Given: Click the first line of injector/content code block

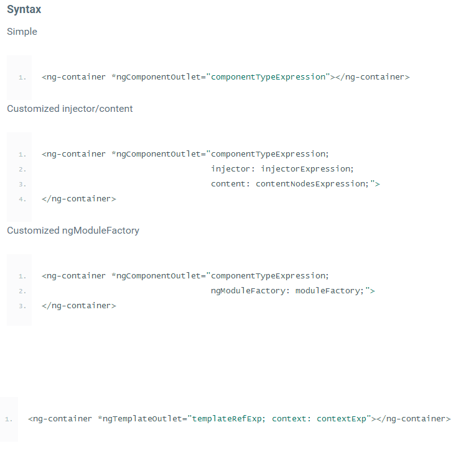Looking at the screenshot, I should 185,154.
